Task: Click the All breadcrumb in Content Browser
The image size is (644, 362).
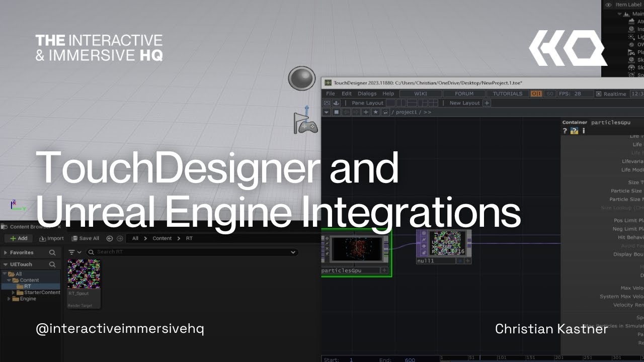Action: [135, 238]
